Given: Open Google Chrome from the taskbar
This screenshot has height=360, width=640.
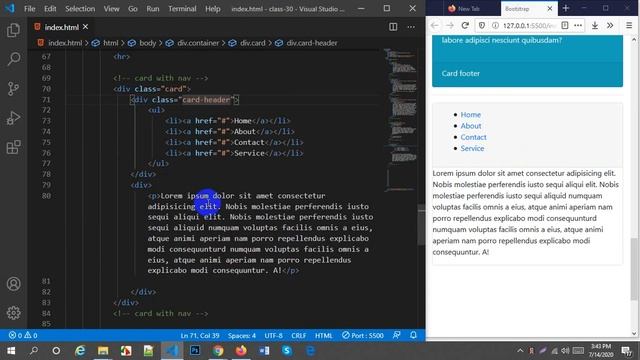Looking at the screenshot, I should pos(218,351).
